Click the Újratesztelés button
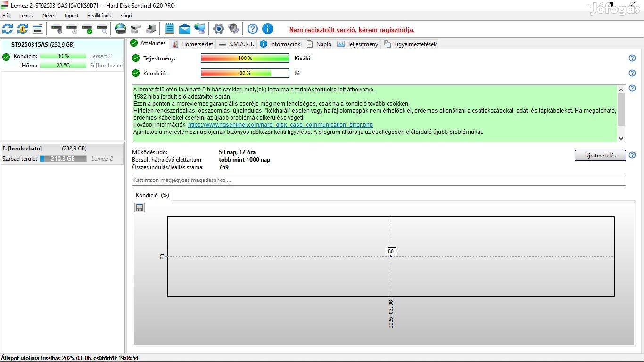This screenshot has width=644, height=362. click(x=600, y=155)
